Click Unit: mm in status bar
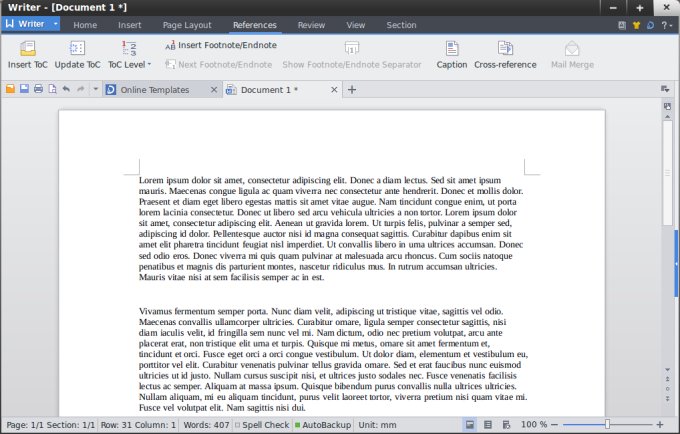Image resolution: width=680 pixels, height=434 pixels. click(x=377, y=425)
